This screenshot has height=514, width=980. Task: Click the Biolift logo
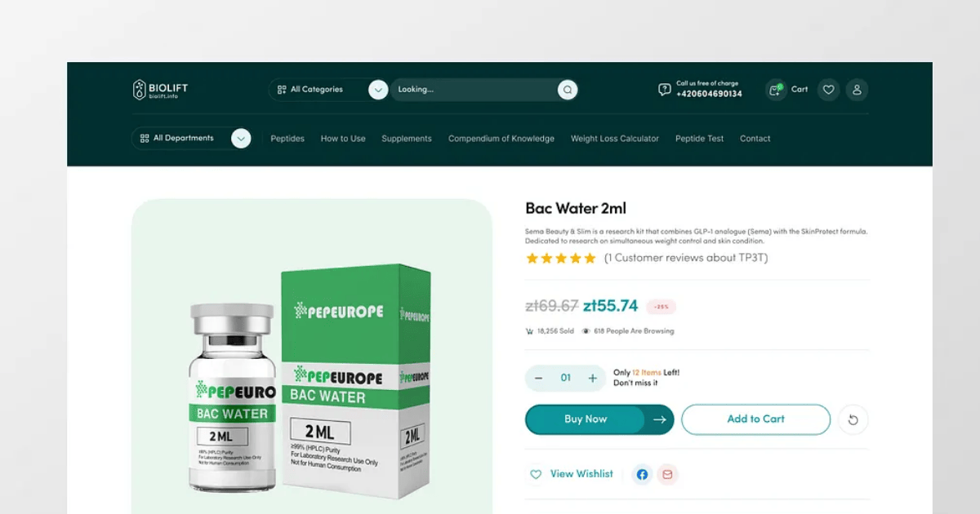[161, 90]
